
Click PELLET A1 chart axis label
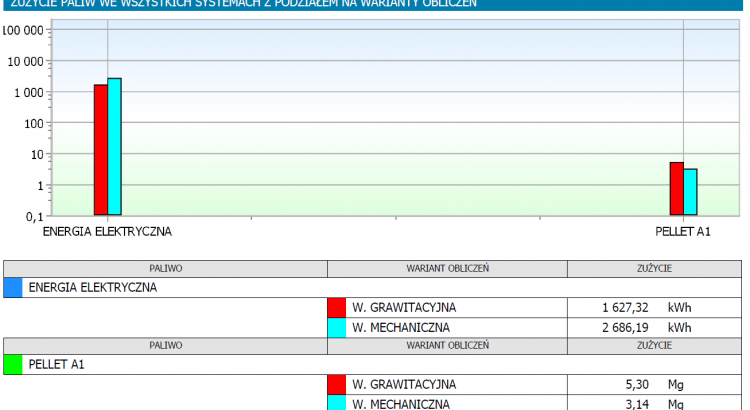(x=683, y=232)
